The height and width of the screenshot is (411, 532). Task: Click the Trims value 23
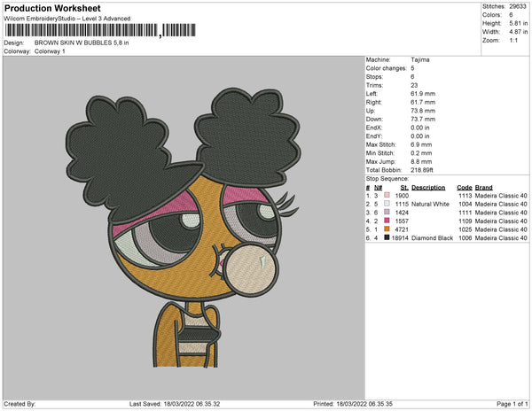[x=414, y=85]
